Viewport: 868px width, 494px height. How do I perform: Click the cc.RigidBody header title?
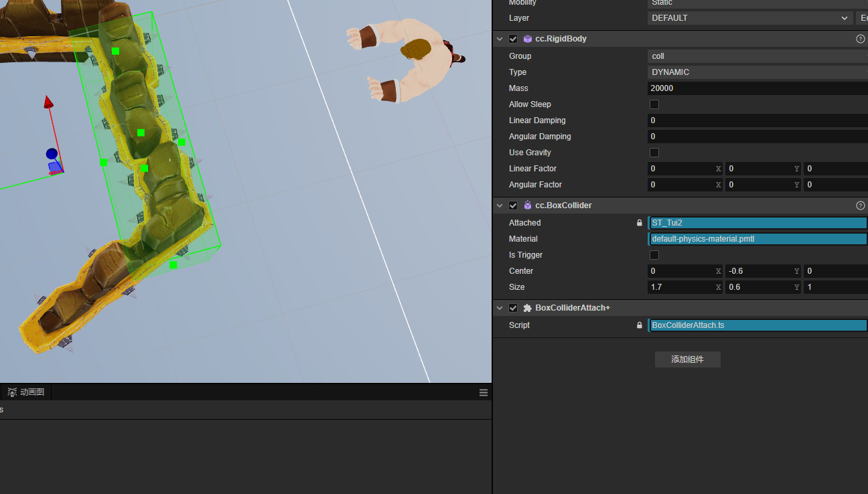pos(561,39)
